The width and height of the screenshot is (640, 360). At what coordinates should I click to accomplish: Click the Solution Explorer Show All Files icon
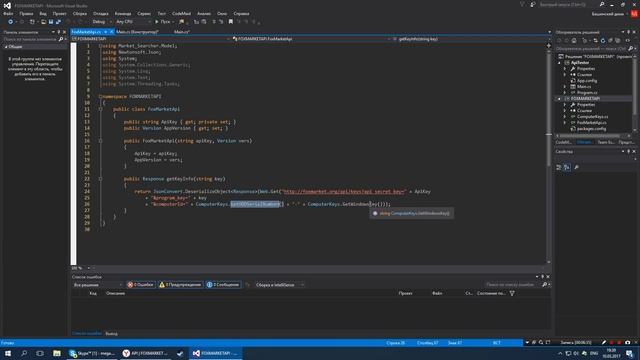click(x=618, y=40)
